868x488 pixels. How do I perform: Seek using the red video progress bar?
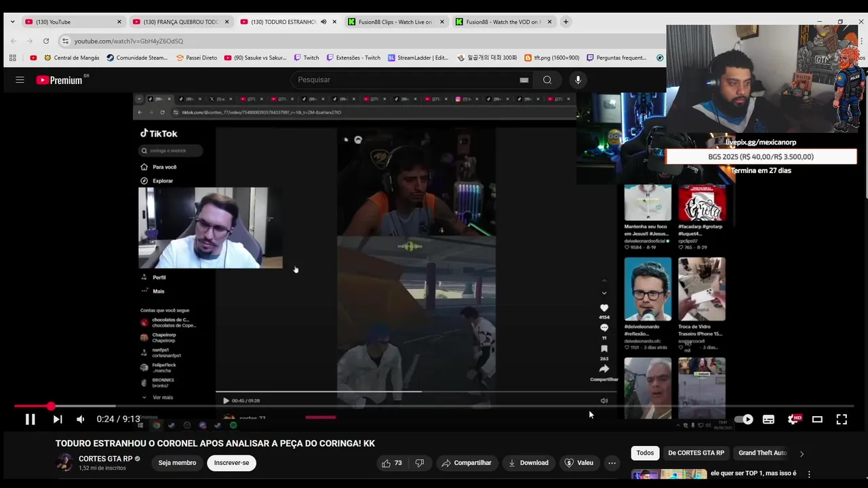click(x=433, y=406)
